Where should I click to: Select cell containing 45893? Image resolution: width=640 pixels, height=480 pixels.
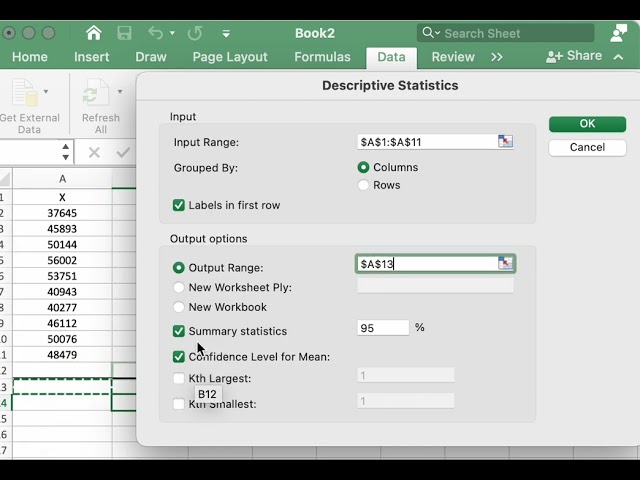coord(62,229)
